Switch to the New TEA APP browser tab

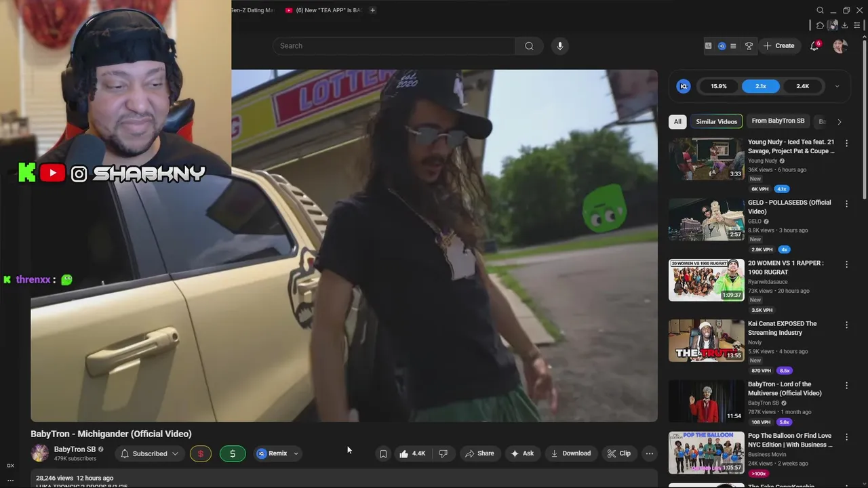(323, 10)
